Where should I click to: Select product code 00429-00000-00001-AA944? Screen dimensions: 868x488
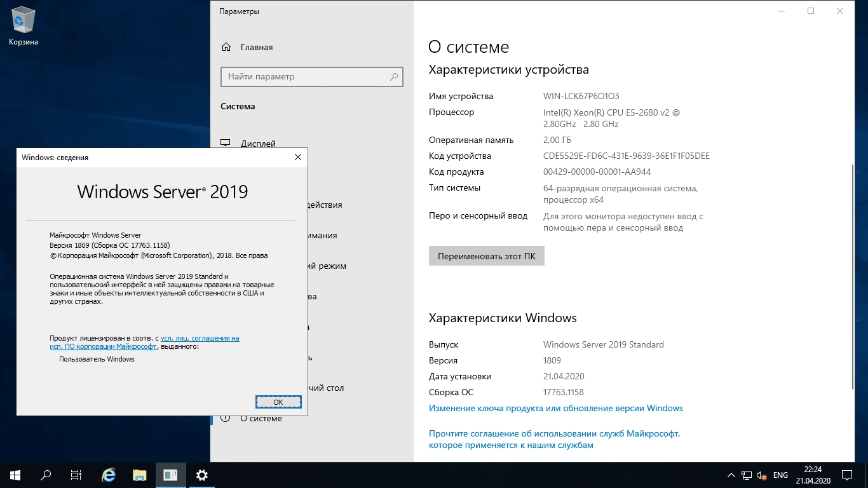tap(597, 172)
